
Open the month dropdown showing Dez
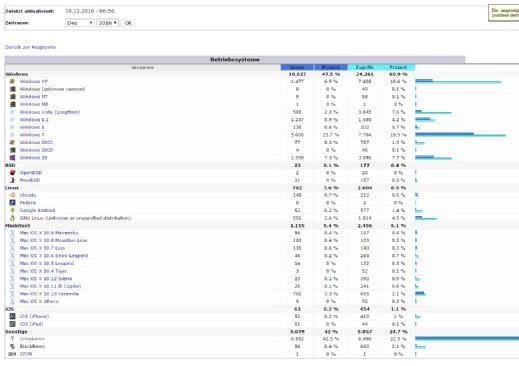79,23
